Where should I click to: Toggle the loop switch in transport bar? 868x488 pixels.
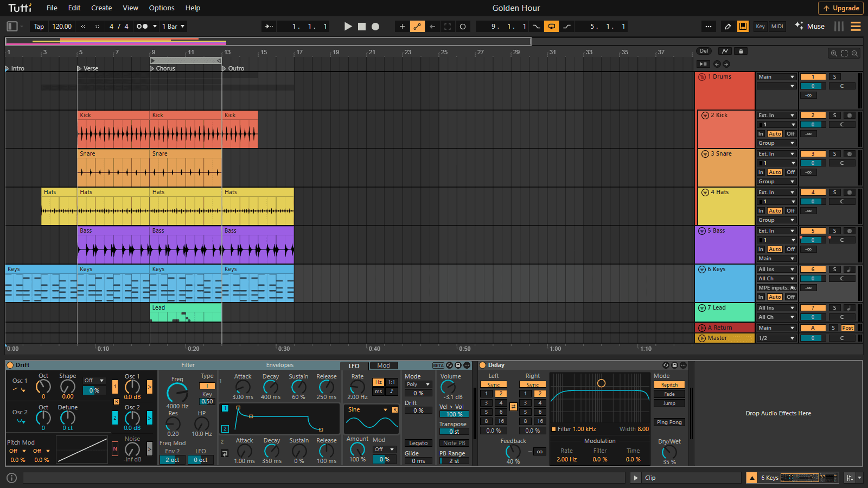552,26
